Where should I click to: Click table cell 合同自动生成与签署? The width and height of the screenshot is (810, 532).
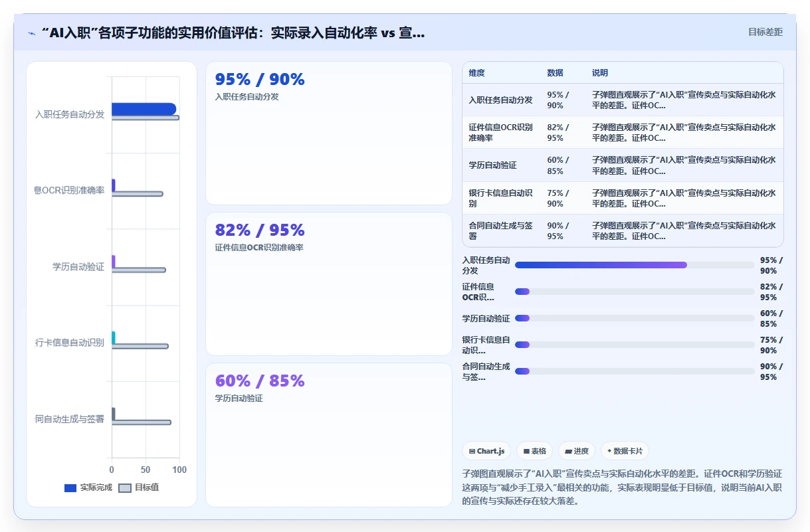coord(500,231)
